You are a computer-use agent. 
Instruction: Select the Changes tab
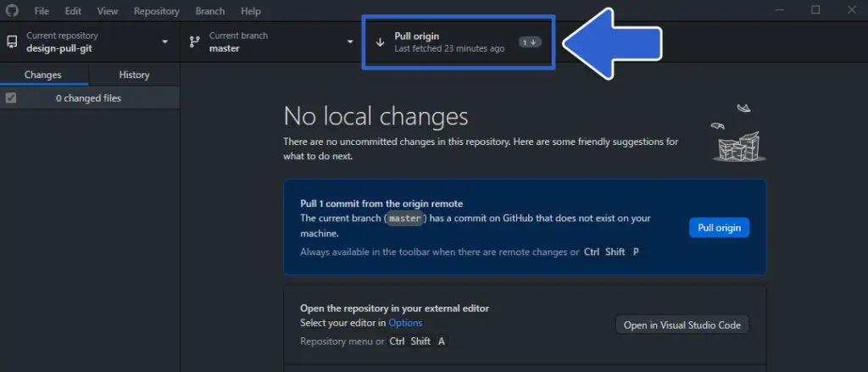(x=43, y=75)
